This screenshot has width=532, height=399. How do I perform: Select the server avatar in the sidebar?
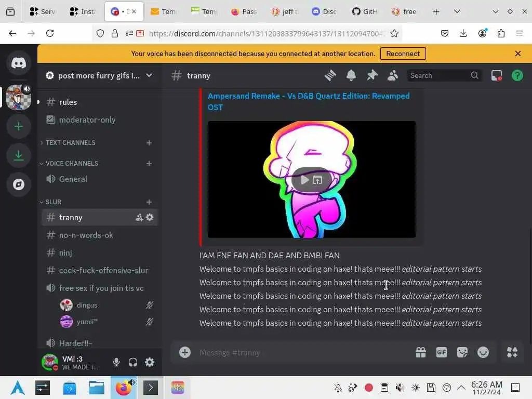click(x=19, y=97)
